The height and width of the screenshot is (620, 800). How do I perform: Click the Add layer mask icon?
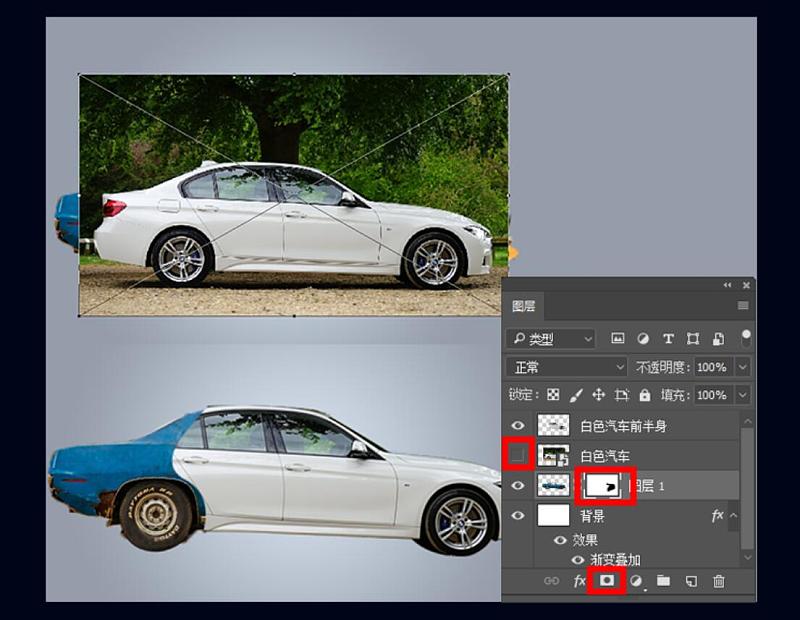coord(606,581)
